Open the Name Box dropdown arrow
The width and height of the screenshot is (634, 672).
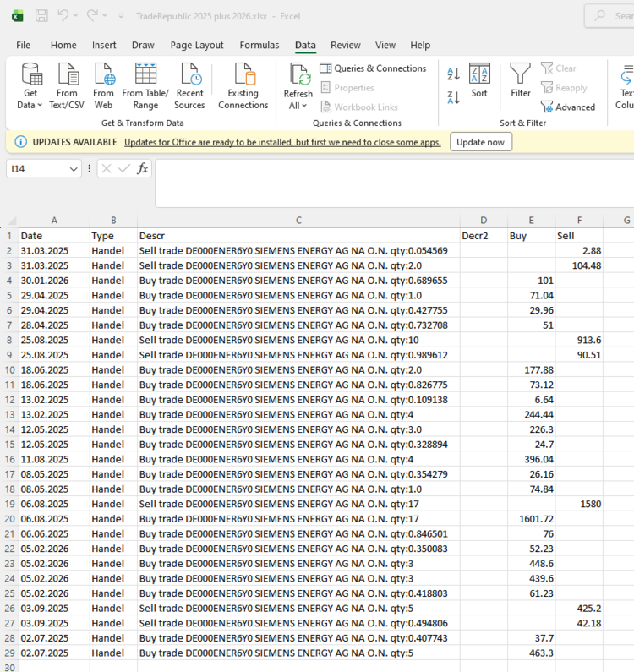click(x=74, y=169)
